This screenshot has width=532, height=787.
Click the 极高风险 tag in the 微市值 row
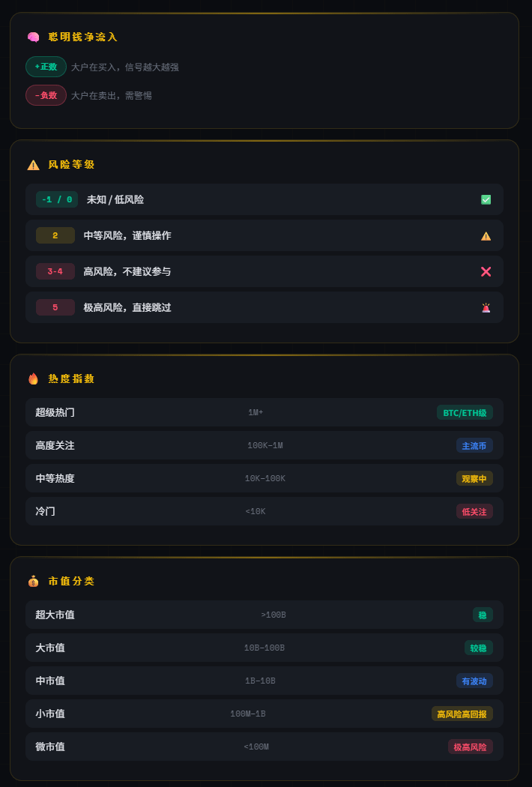click(471, 747)
